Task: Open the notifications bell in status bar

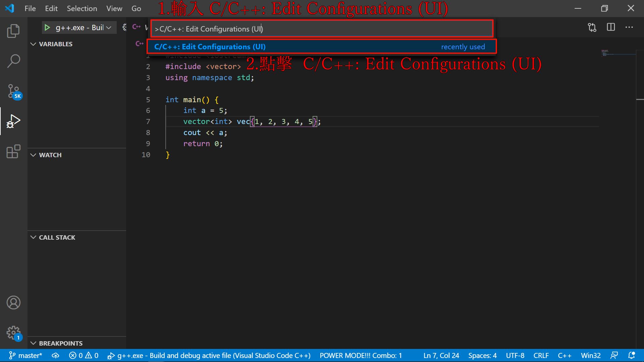Action: pos(631,355)
